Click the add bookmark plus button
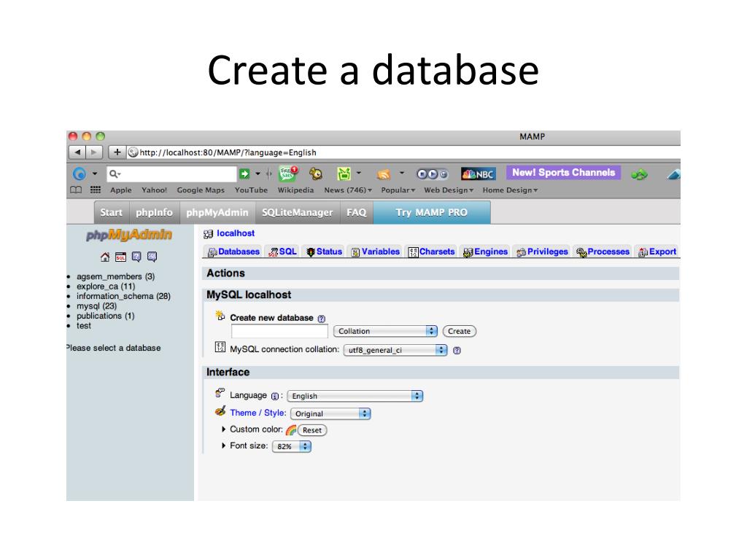747x560 pixels. [x=117, y=152]
